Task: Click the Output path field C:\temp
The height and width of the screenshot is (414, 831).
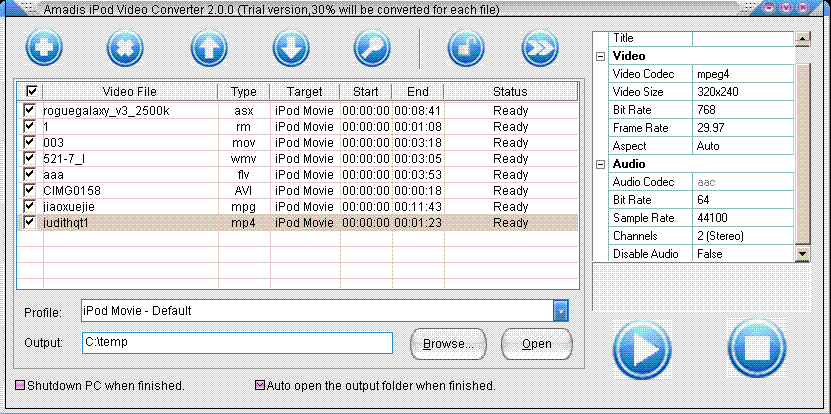Action: 237,343
